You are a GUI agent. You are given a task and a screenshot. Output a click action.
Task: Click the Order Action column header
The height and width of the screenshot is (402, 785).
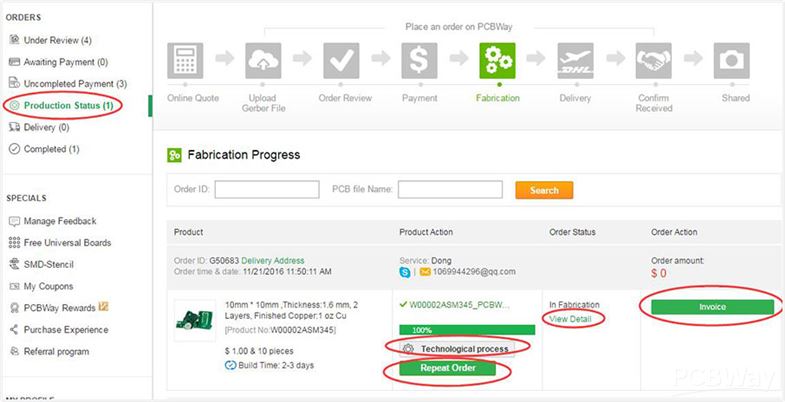(674, 232)
